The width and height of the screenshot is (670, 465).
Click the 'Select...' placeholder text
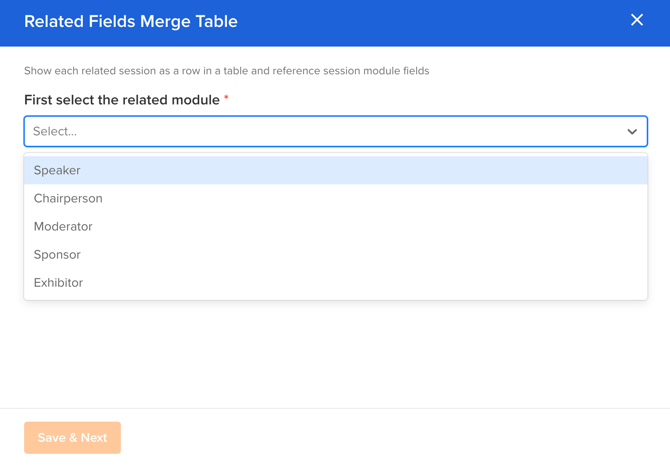point(55,131)
